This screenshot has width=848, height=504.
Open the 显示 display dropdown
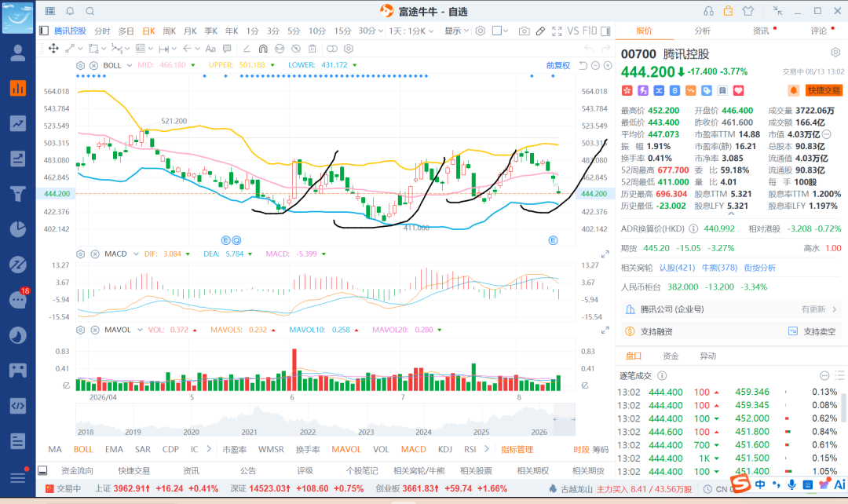456,31
